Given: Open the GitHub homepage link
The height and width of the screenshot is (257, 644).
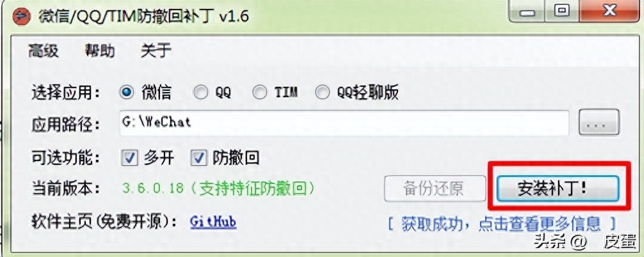Looking at the screenshot, I should (213, 222).
